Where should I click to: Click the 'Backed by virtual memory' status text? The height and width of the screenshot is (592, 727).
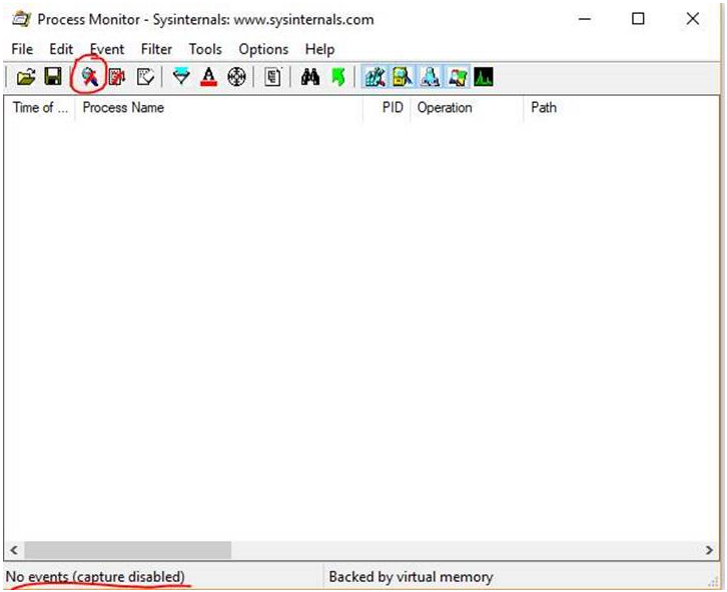coord(411,577)
